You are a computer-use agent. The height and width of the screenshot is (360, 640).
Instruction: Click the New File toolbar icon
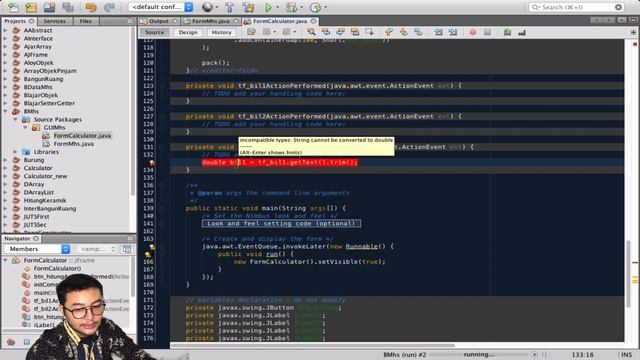13,7
